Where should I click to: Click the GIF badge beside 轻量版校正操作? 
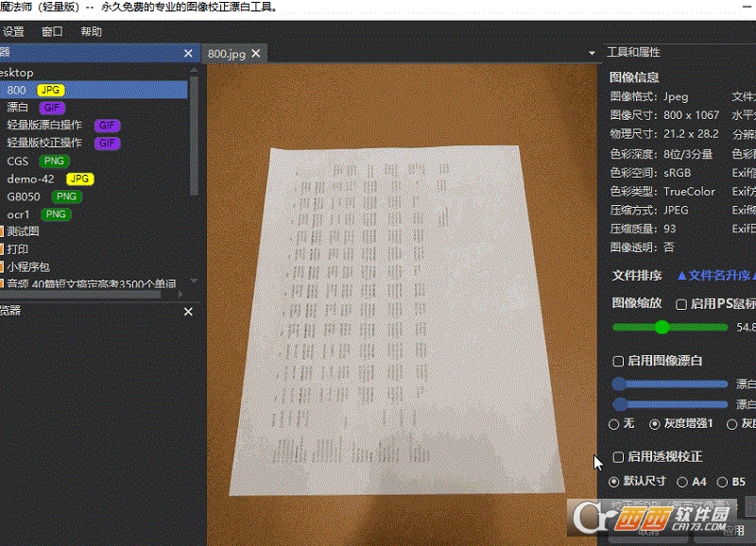pyautogui.click(x=107, y=144)
